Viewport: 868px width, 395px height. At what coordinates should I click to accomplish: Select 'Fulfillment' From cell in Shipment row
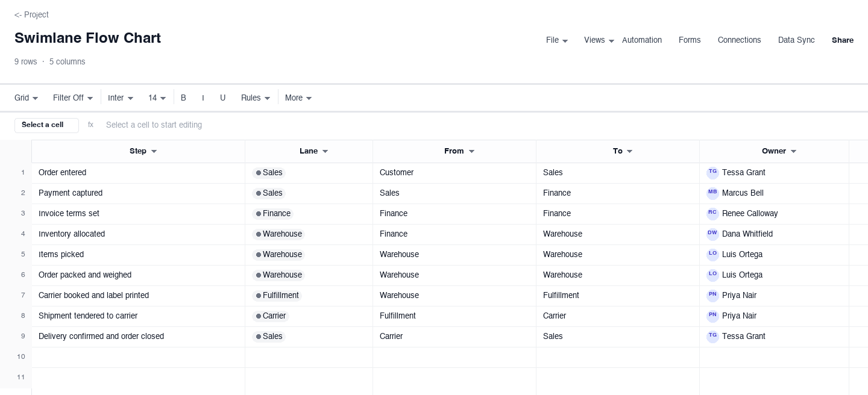tap(454, 316)
